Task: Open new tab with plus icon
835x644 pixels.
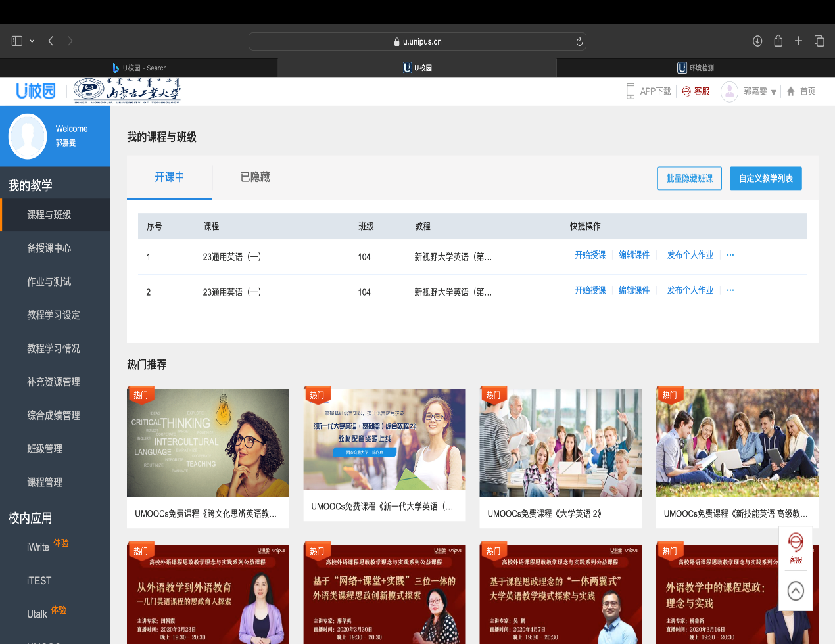Action: pyautogui.click(x=798, y=41)
